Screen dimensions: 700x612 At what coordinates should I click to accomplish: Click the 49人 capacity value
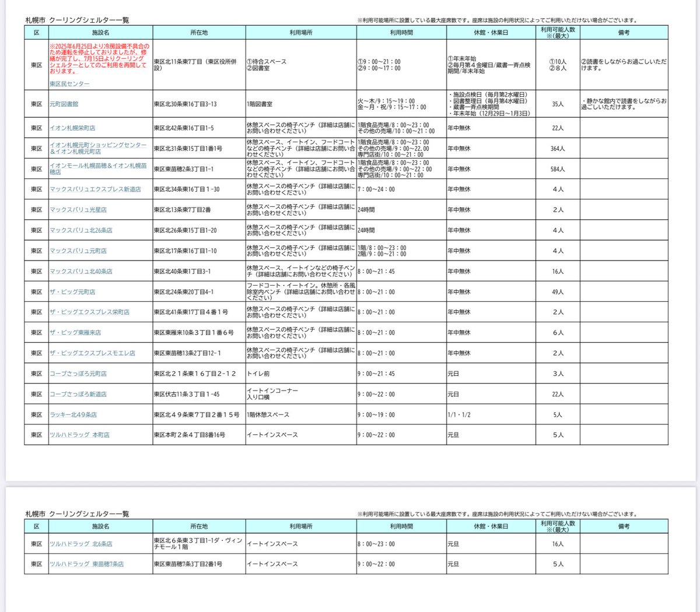558,291
